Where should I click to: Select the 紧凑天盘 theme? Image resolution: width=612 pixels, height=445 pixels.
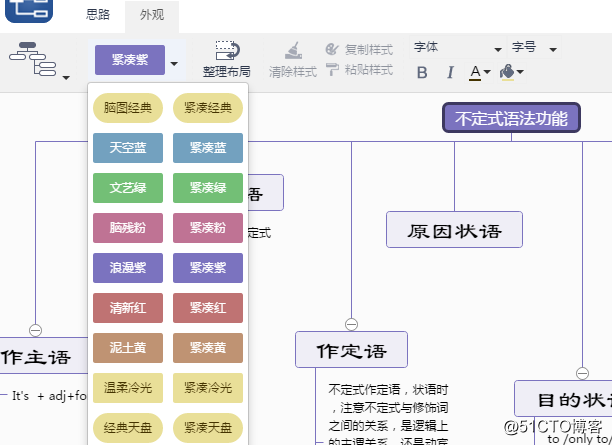click(208, 428)
